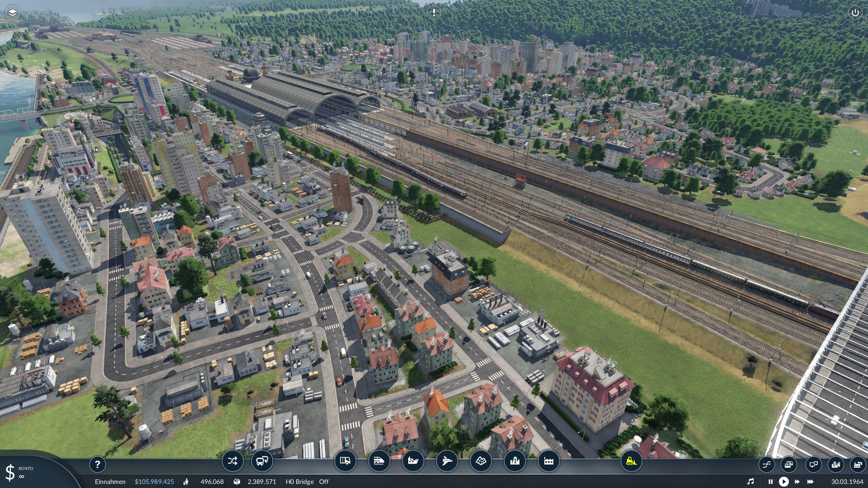This screenshot has width=868, height=488.
Task: Click the music note icon
Action: point(750,482)
